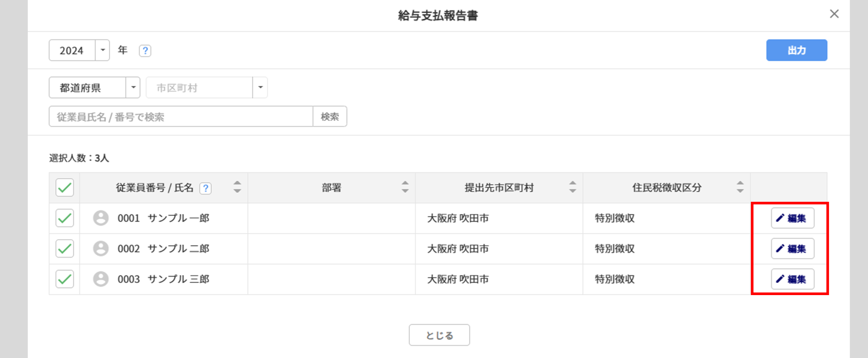The height and width of the screenshot is (358, 868).
Task: Click the name サンプル 一郎
Action: pyautogui.click(x=178, y=218)
